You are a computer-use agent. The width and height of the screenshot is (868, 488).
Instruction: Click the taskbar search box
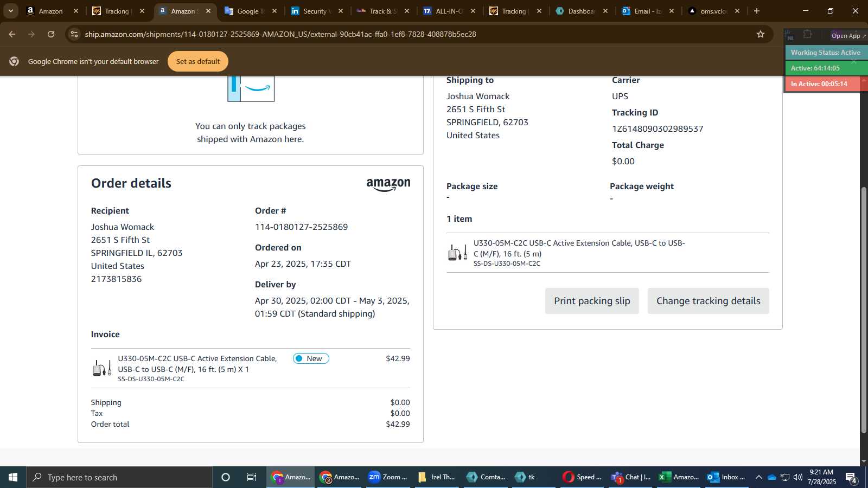119,477
